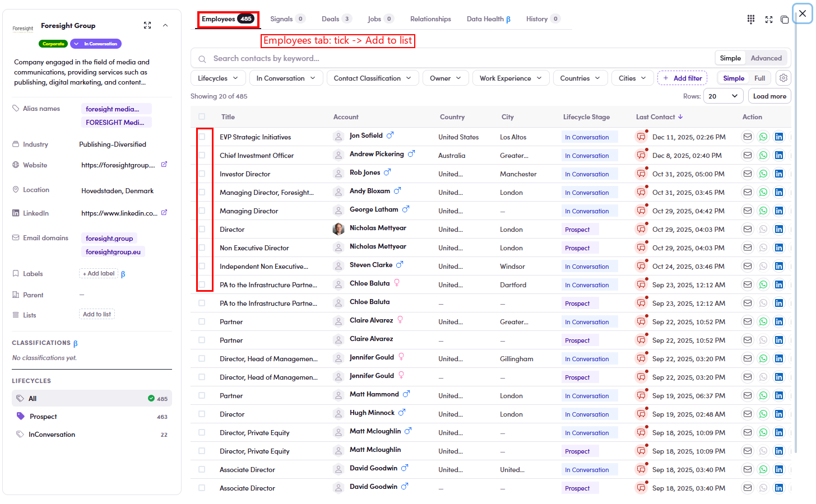Image resolution: width=816 pixels, height=504 pixels.
Task: Click the Foresight logo thumbnail
Action: click(23, 29)
